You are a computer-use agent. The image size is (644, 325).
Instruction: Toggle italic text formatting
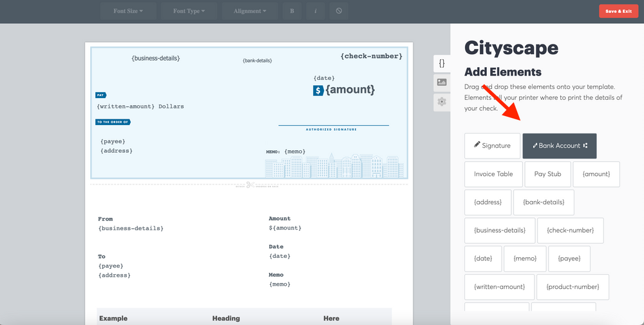point(316,11)
